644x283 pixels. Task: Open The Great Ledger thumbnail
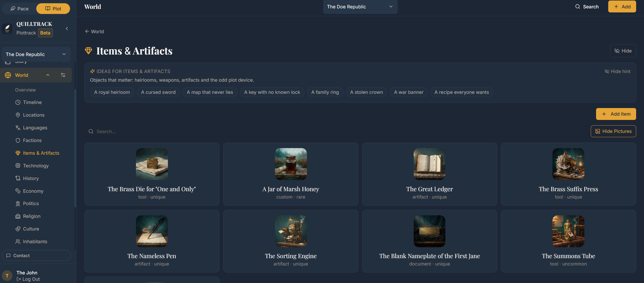tap(429, 164)
